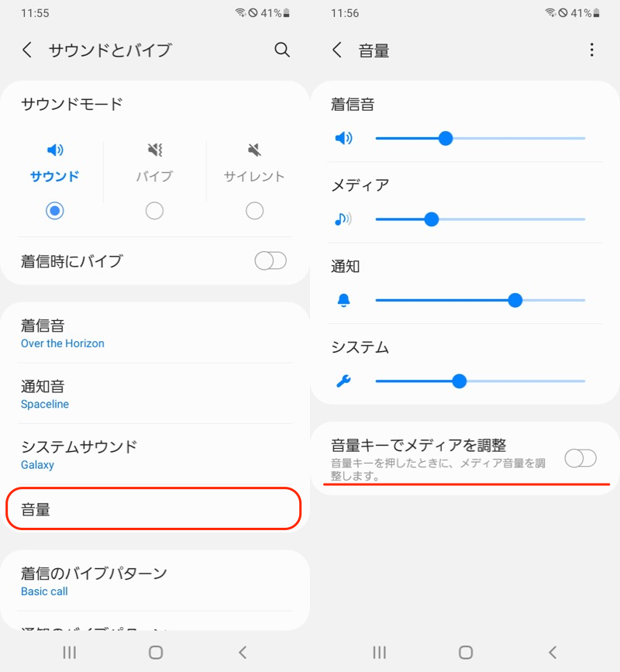Open the three-dot more options menu
Image resolution: width=620 pixels, height=672 pixels.
tap(592, 50)
